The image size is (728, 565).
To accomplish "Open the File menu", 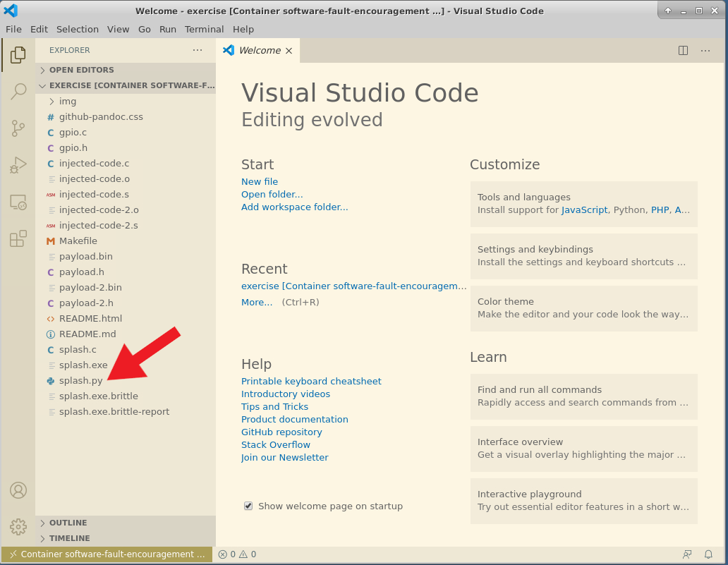I will (x=13, y=29).
